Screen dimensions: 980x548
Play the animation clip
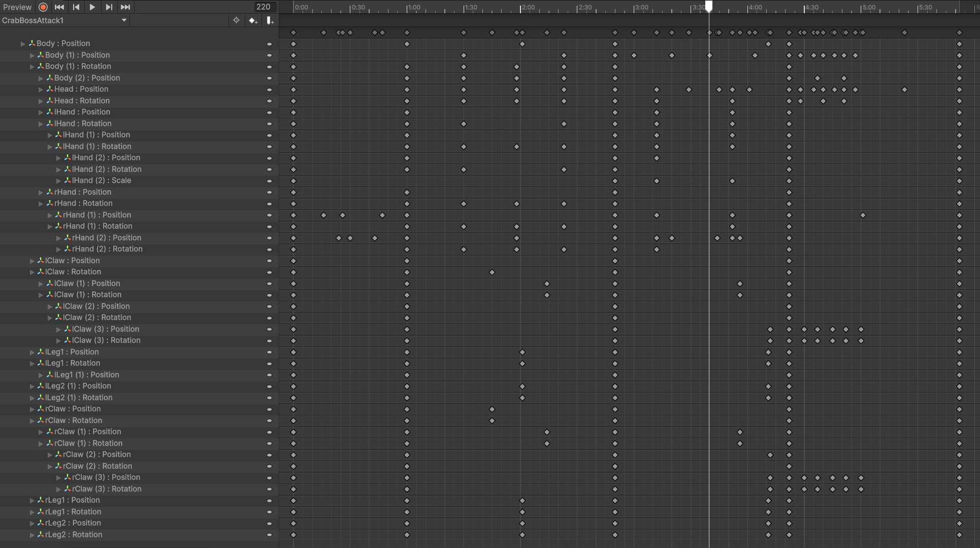92,7
